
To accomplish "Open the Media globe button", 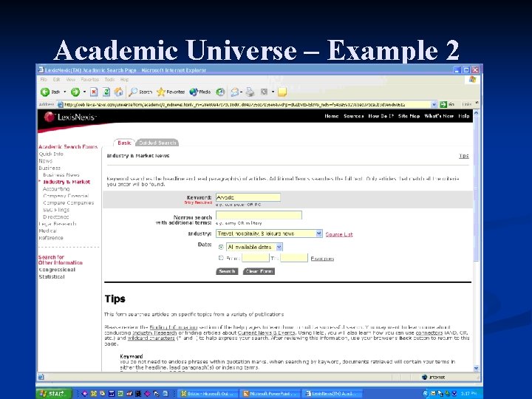I will (x=199, y=92).
